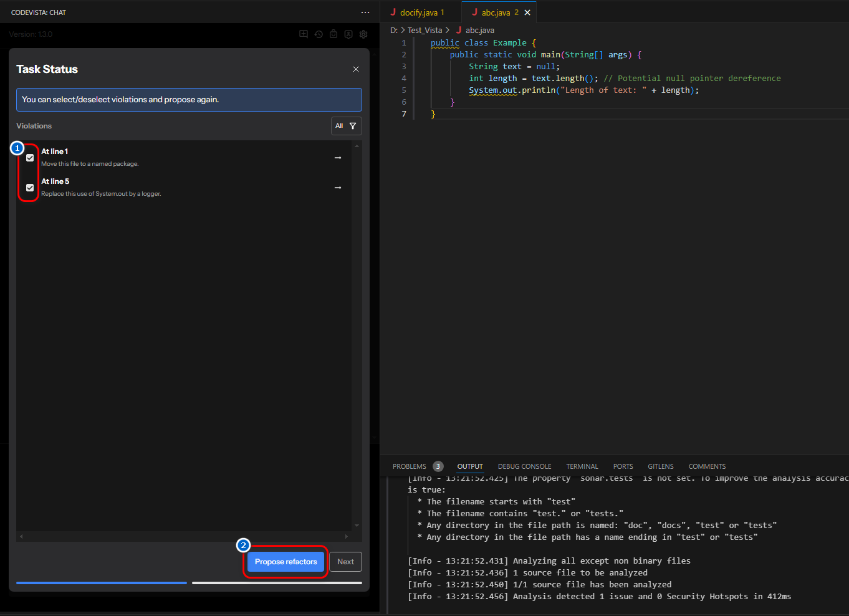Viewport: 849px width, 616px height.
Task: Close the Task Status dialog
Action: (x=356, y=69)
